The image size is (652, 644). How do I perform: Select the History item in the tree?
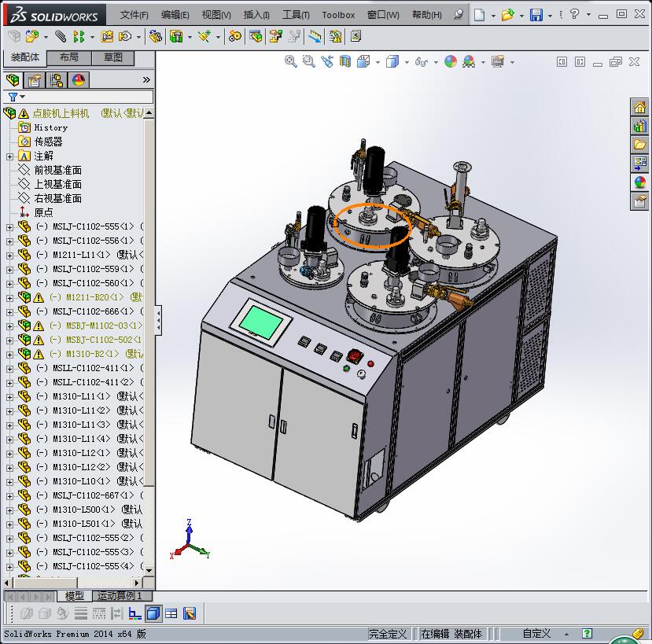[51, 127]
